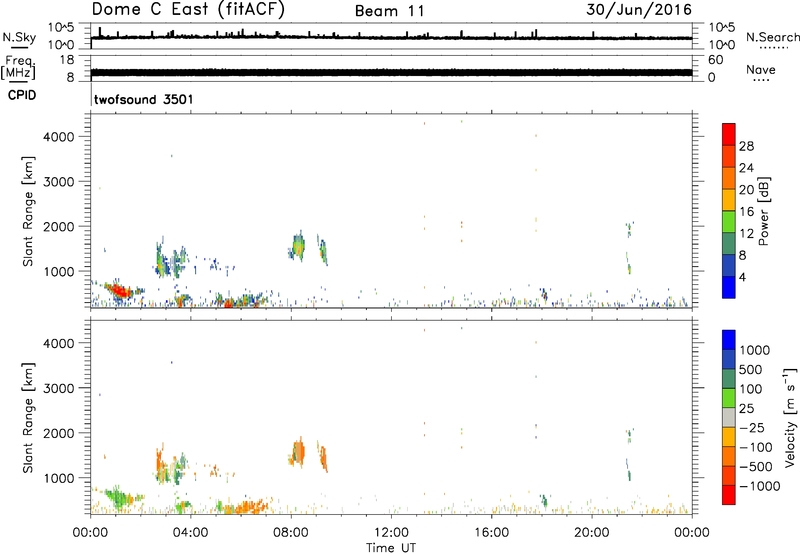800x554 pixels.
Task: Click the "N.Search" legend label
Action: [773, 37]
